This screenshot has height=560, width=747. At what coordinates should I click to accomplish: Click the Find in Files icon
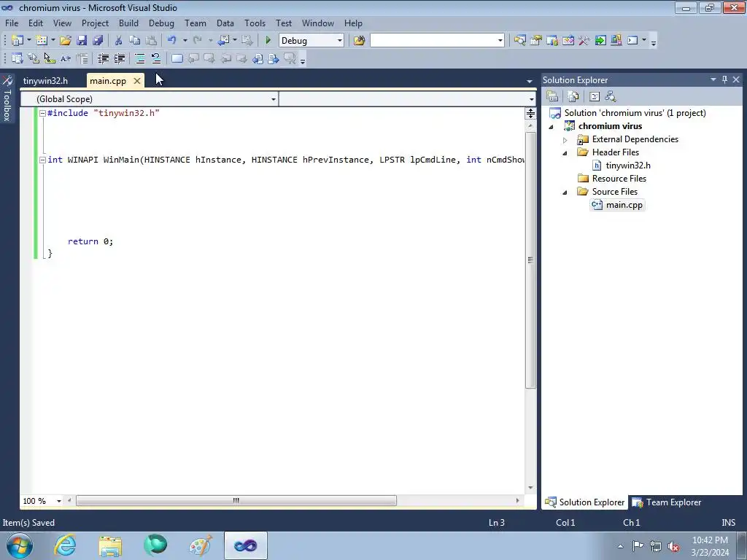tap(359, 41)
